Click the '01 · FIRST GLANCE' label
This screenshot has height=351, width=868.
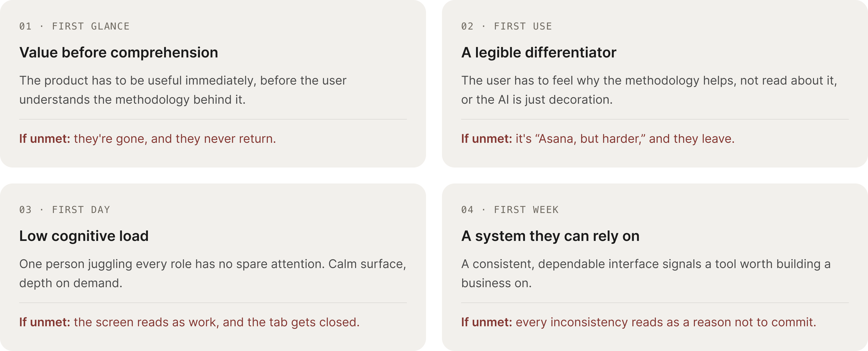[x=74, y=26]
